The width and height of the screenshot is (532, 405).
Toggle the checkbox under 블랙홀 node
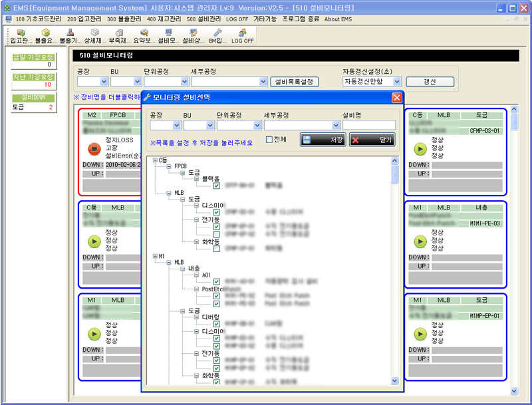217,186
